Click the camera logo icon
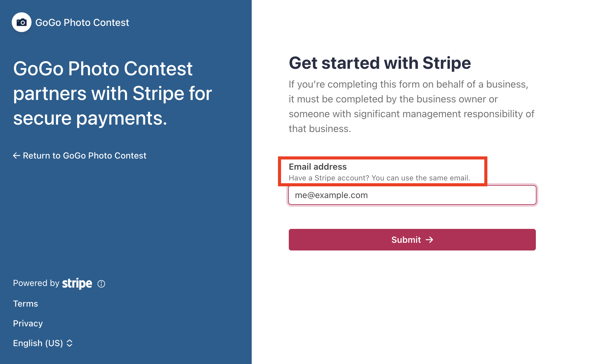 (21, 22)
